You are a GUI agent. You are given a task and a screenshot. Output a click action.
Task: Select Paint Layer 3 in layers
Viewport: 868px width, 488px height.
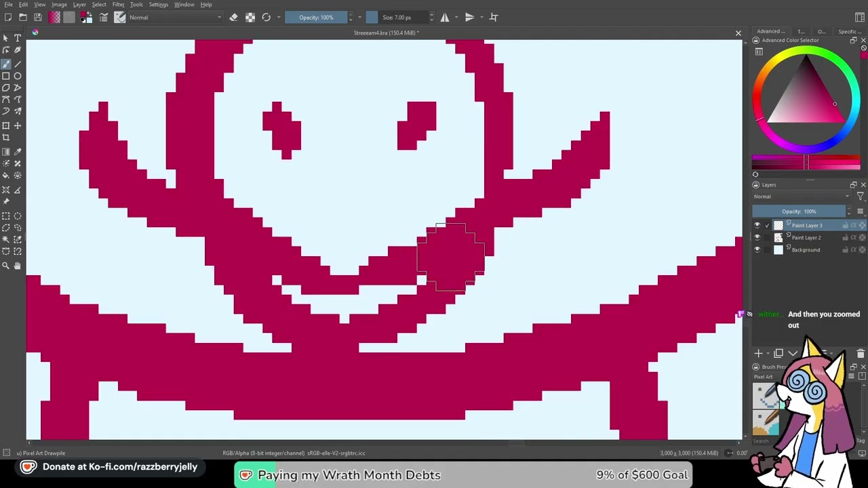tap(808, 225)
